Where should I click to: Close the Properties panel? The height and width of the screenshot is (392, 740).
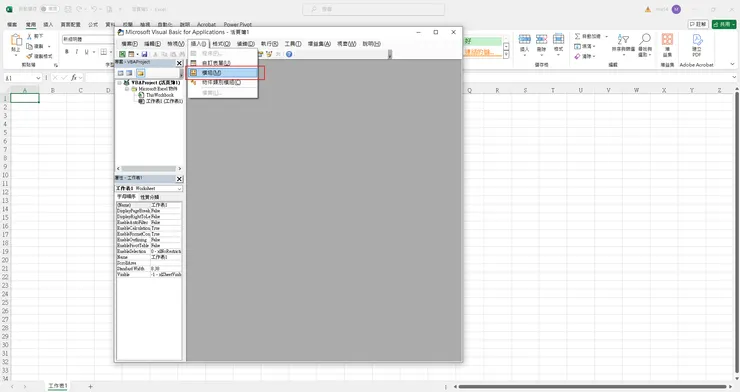179,179
